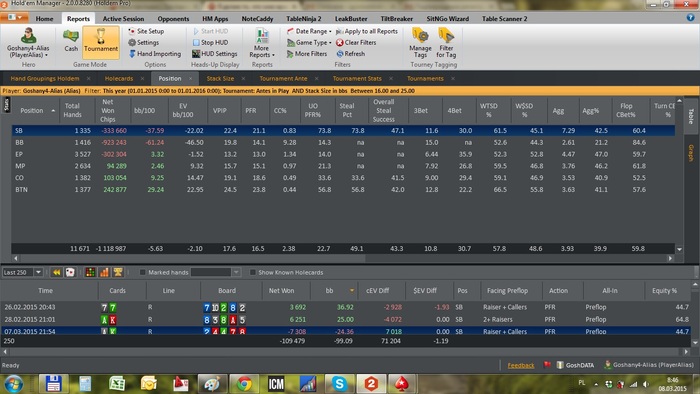Open the Goshany4-Alias hero selector

pyautogui.click(x=28, y=43)
